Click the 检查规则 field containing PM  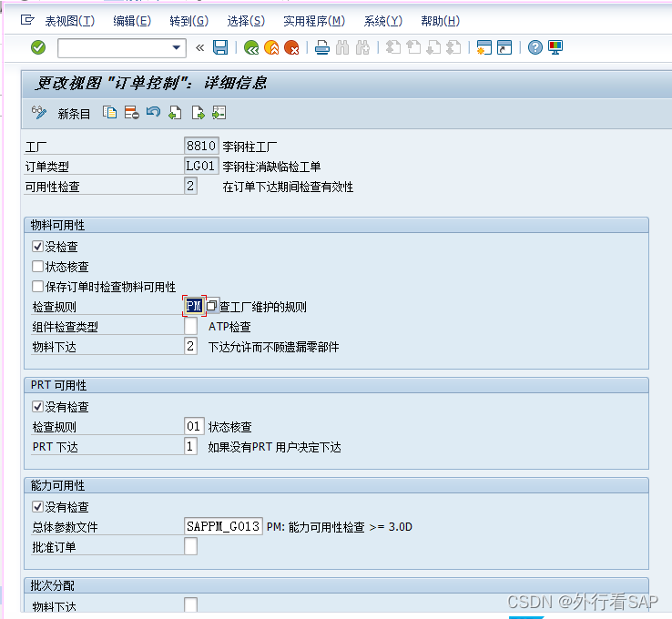click(194, 306)
